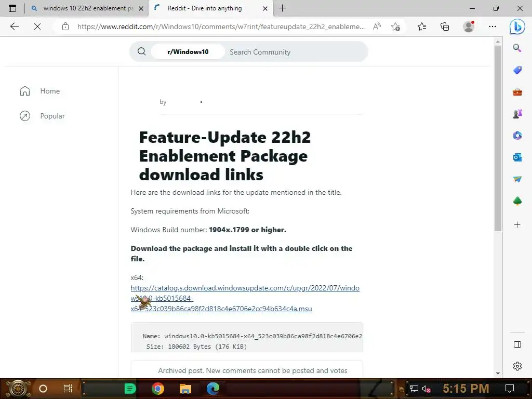The height and width of the screenshot is (399, 532).
Task: Open Cortana circle on taskbar
Action: coord(43,389)
